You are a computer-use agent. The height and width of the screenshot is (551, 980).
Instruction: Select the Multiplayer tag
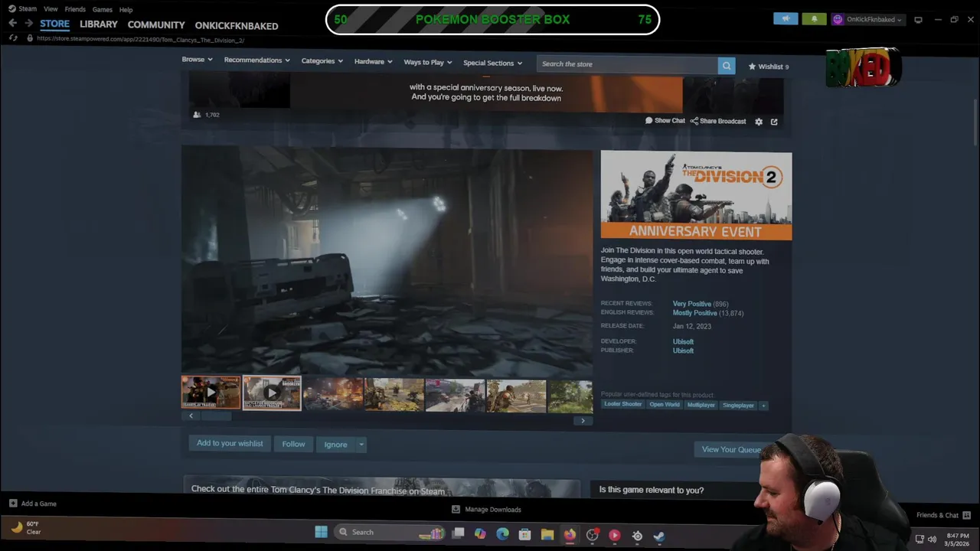701,405
